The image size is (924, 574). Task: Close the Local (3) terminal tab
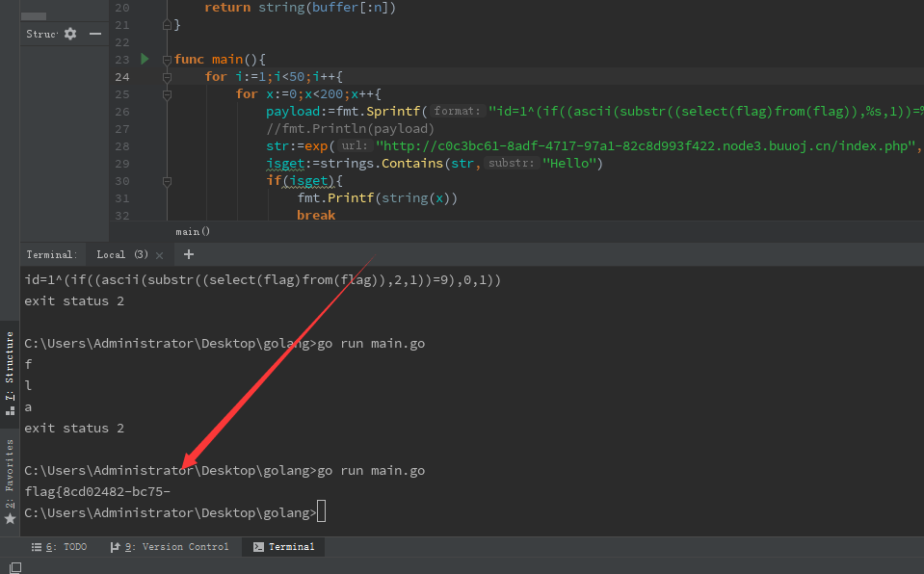(159, 255)
